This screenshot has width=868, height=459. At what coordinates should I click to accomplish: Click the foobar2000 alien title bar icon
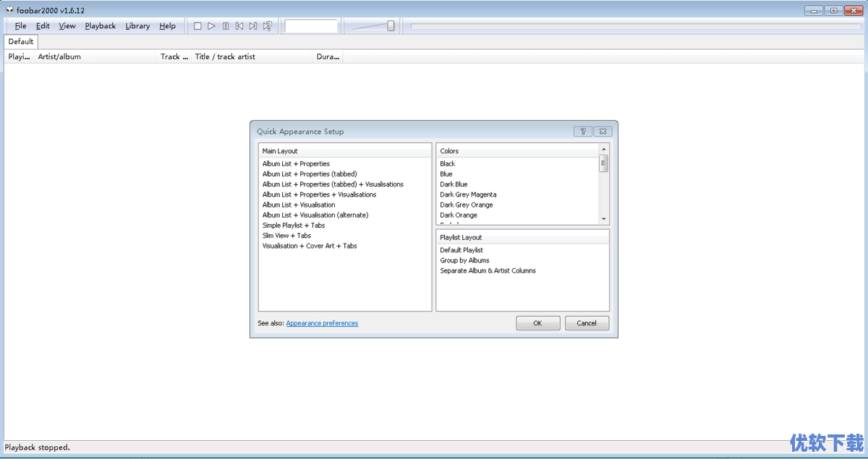[x=9, y=10]
